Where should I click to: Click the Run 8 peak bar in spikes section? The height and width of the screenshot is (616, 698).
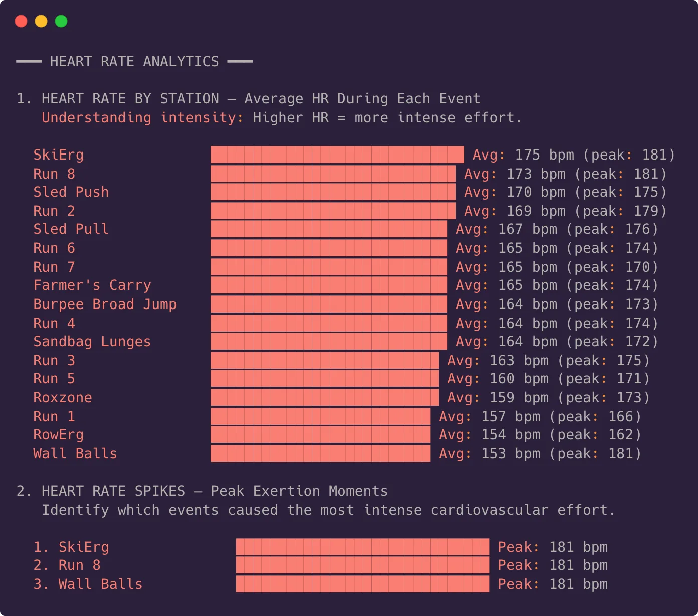pos(363,565)
